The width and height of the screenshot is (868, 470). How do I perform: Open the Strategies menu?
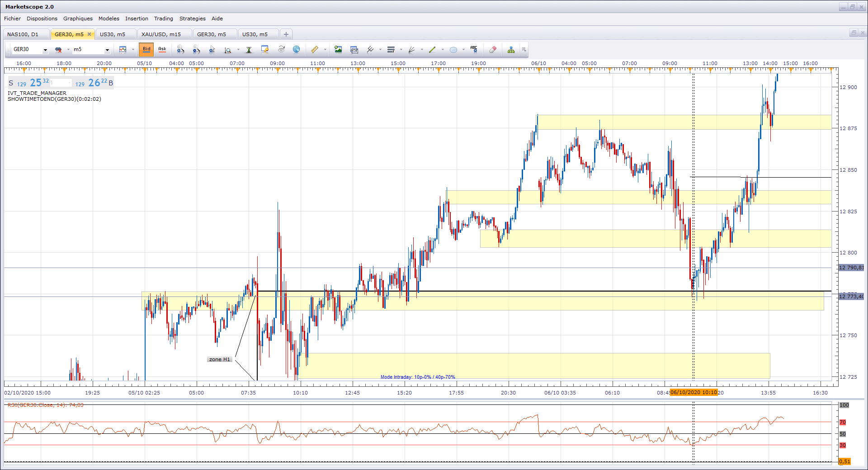[193, 19]
